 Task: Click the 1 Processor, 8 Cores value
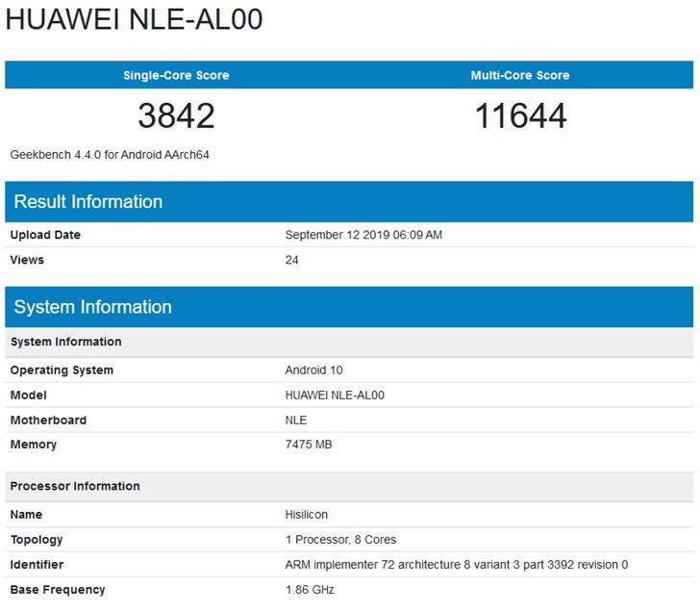(x=340, y=539)
